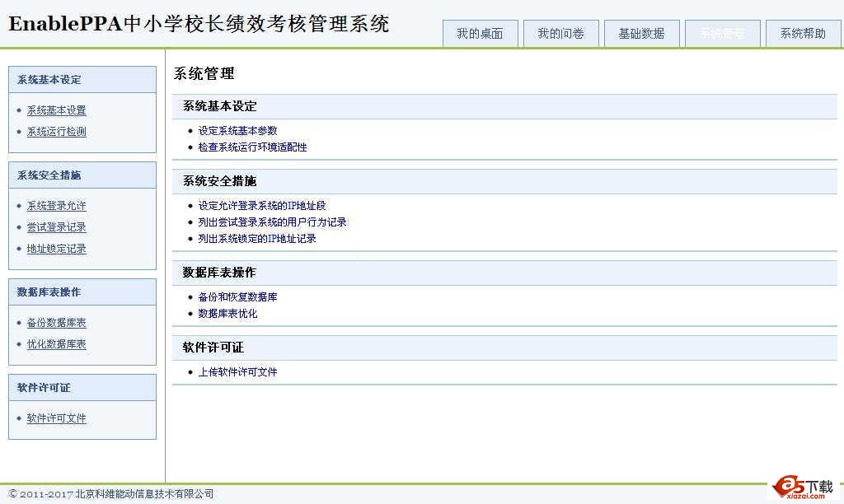Open 软件许可文件 in the sidebar
The image size is (844, 504).
coord(57,418)
